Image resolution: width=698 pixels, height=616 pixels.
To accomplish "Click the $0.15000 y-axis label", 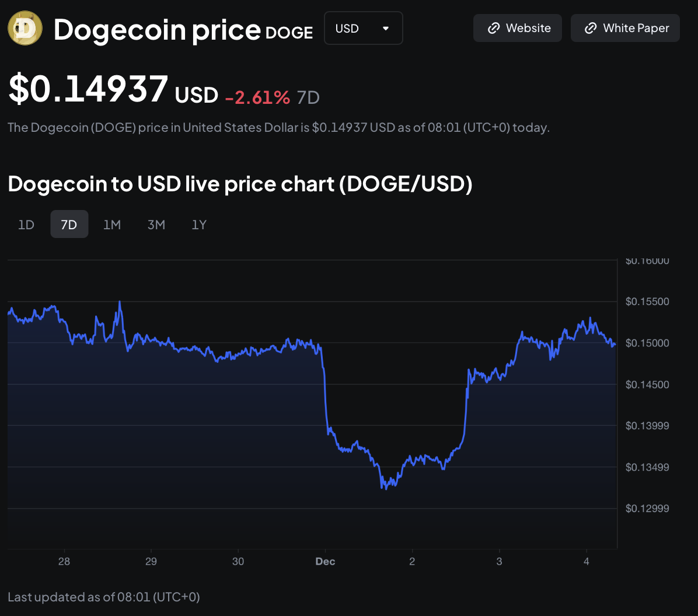I will tap(647, 343).
